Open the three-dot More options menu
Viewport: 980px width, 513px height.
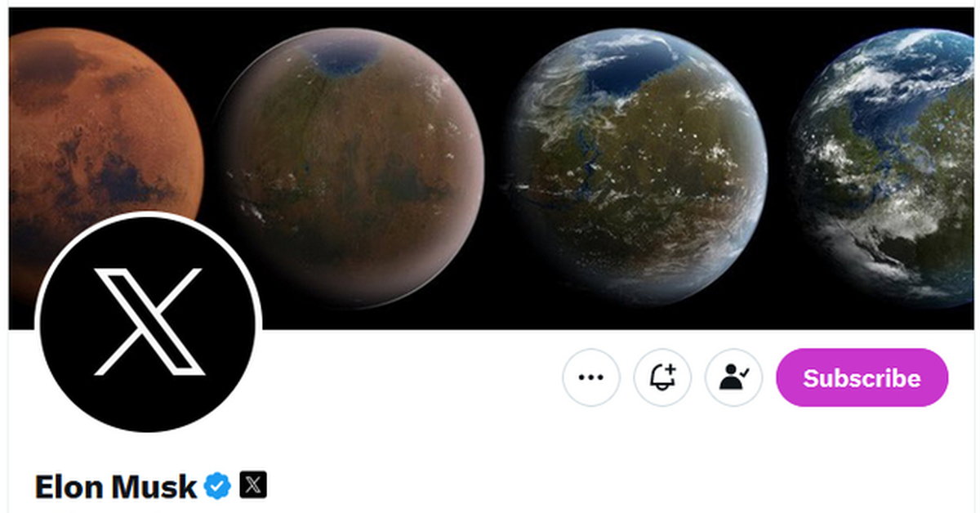click(590, 377)
